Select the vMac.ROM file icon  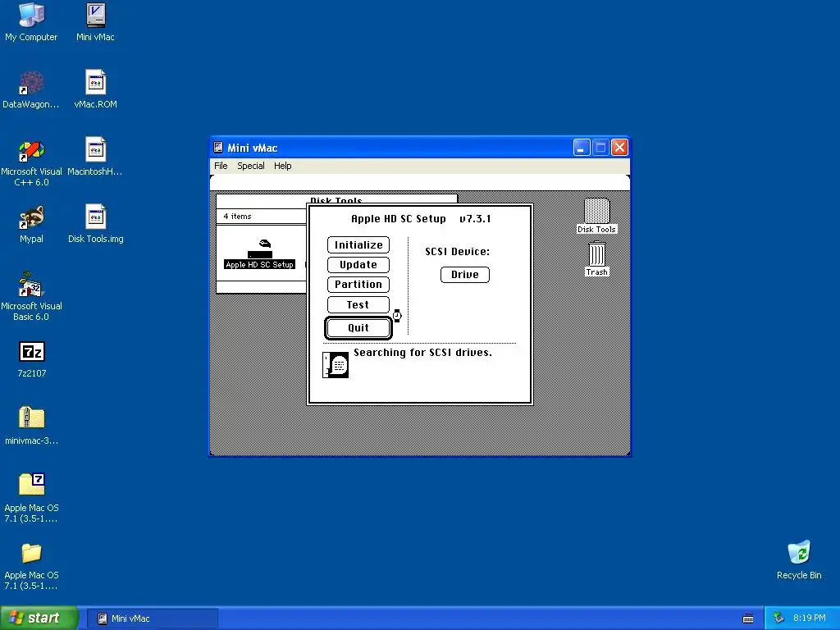95,89
